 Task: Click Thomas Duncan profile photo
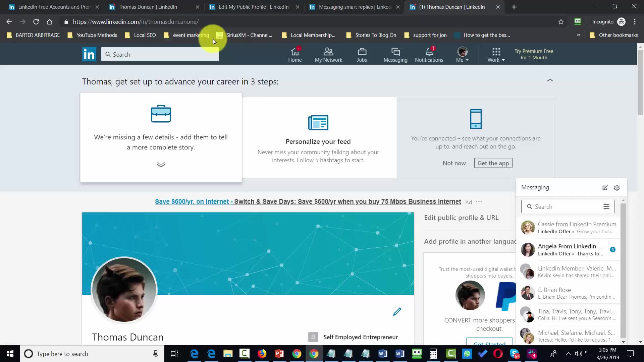click(124, 290)
